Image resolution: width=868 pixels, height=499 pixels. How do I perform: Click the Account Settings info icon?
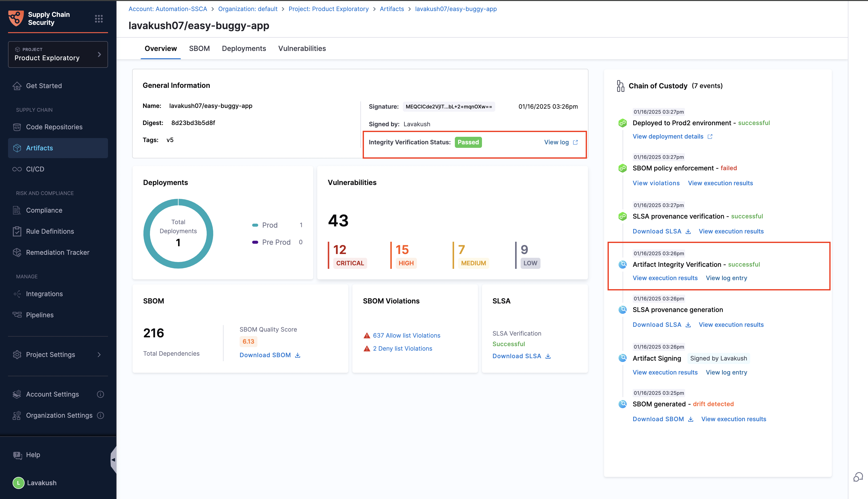pyautogui.click(x=100, y=394)
